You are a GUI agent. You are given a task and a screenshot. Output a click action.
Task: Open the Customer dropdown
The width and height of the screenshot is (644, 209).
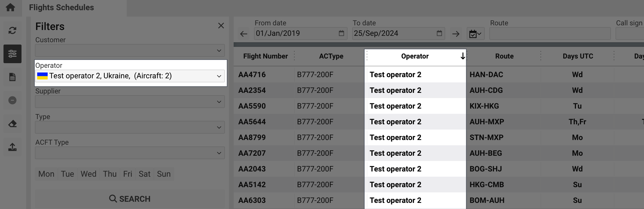(x=130, y=50)
